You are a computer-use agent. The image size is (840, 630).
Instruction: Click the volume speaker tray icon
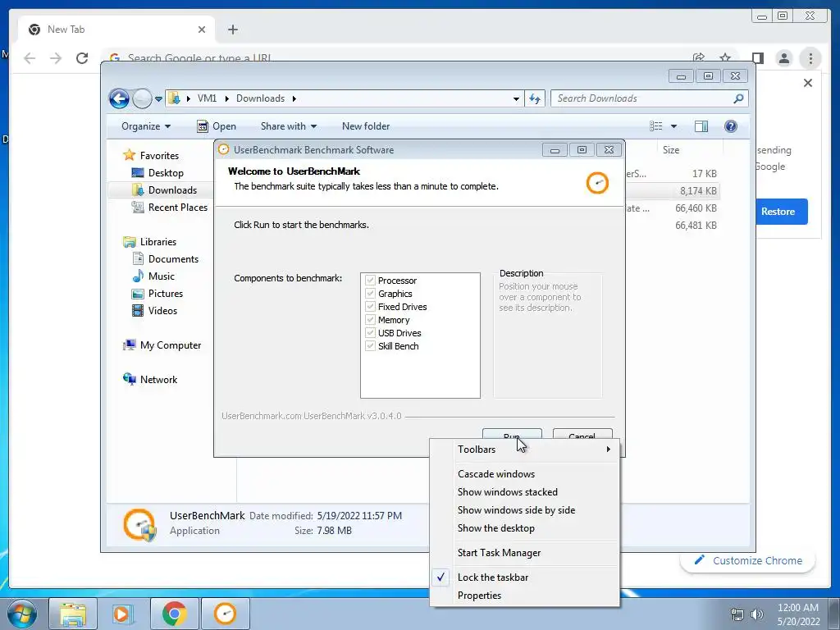coord(756,614)
